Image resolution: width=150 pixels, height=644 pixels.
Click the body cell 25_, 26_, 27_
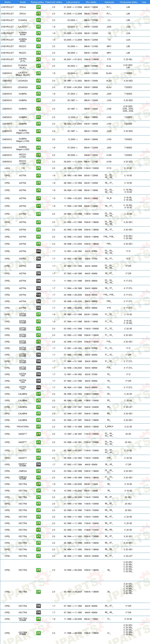click(109, 471)
